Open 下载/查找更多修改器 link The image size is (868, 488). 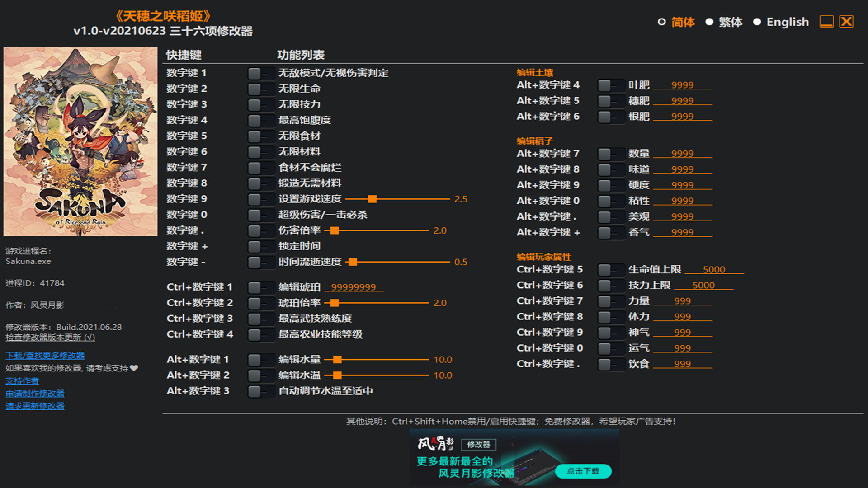(45, 356)
